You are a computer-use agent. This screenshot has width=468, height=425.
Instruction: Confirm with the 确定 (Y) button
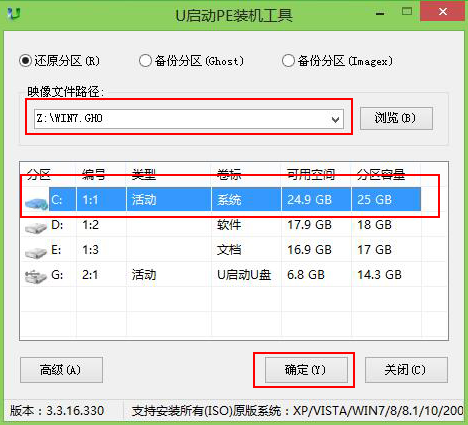(306, 370)
